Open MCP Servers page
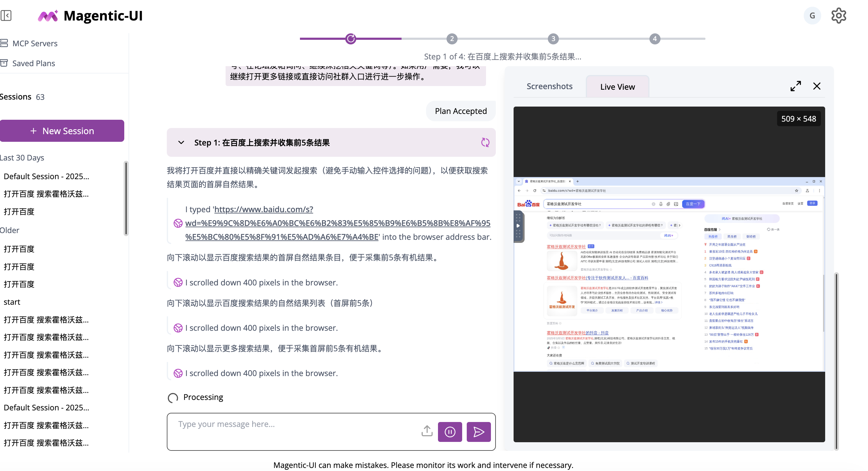Screen dimensions: 868x471 (x=35, y=43)
